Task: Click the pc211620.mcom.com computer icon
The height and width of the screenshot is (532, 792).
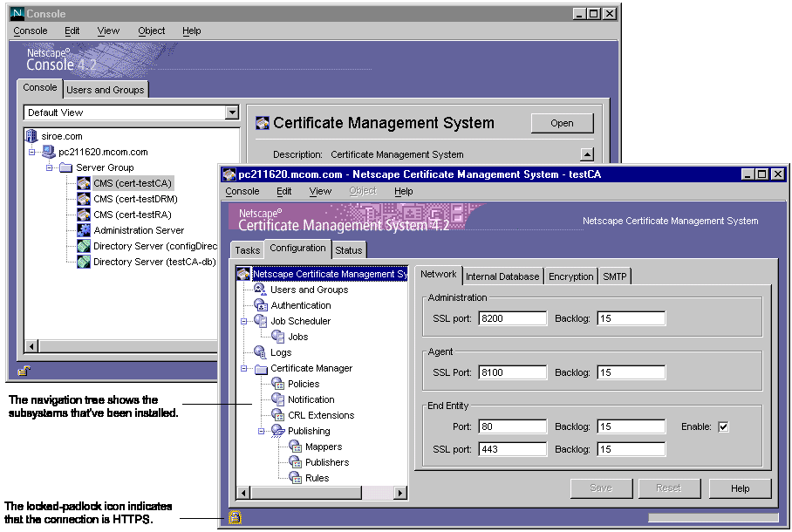Action: tap(49, 152)
